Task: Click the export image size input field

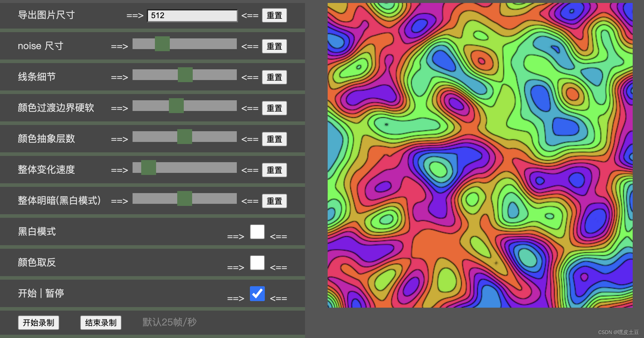Action: 192,15
